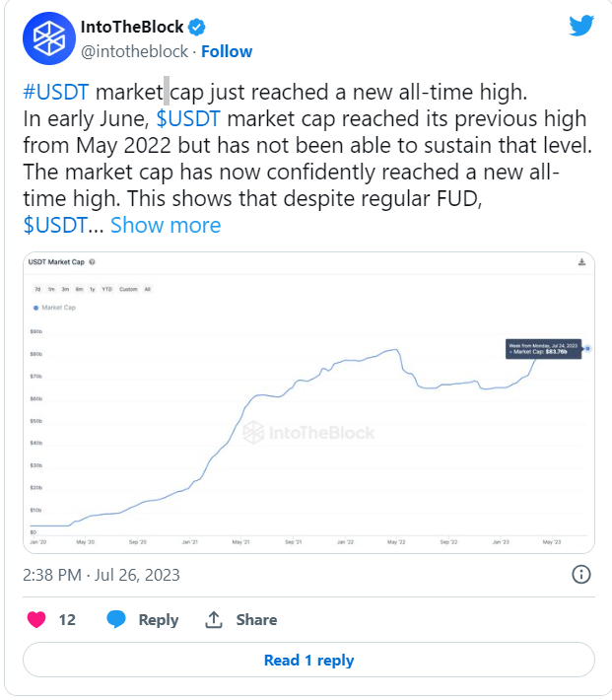
Task: Select the YTD chart range
Action: click(x=107, y=289)
